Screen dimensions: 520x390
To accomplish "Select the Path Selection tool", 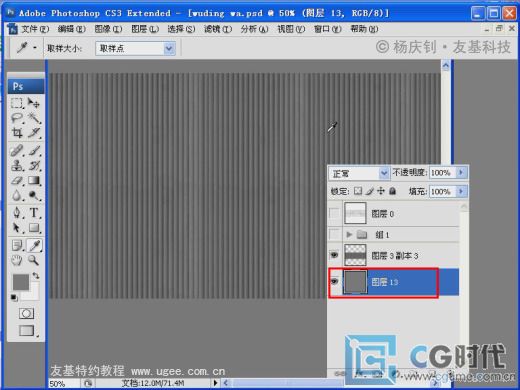I will pyautogui.click(x=17, y=228).
